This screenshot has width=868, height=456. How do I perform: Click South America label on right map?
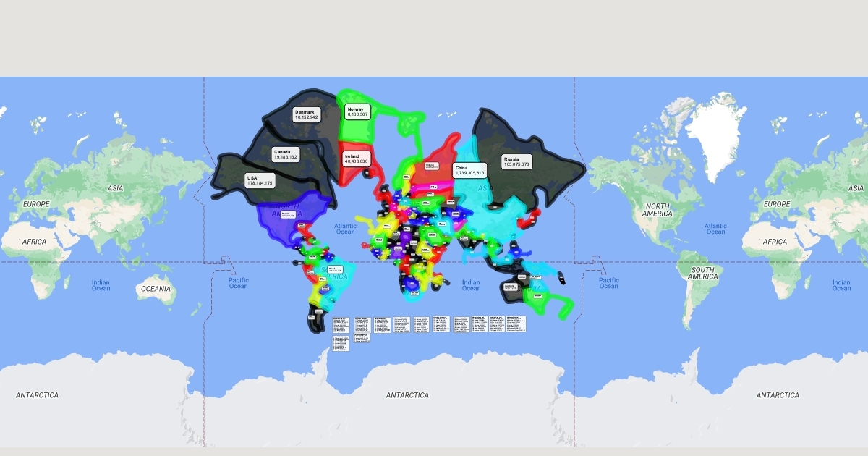(x=702, y=273)
